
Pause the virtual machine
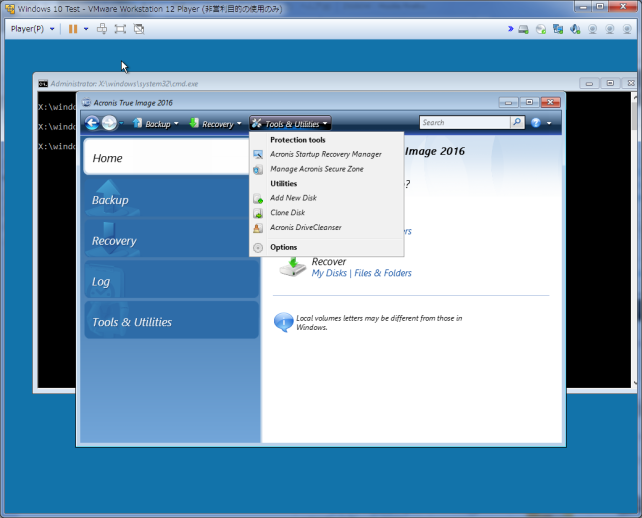coord(73,29)
